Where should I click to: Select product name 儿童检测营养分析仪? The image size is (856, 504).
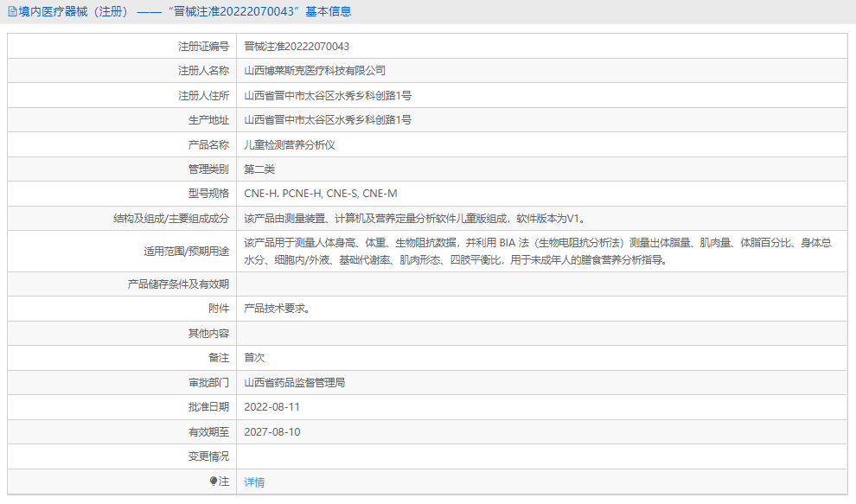290,144
